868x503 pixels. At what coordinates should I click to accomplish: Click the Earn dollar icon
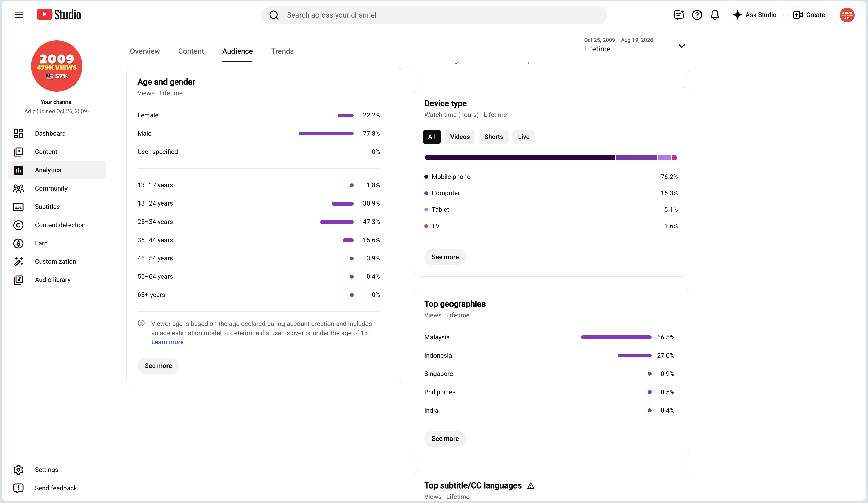click(x=18, y=243)
